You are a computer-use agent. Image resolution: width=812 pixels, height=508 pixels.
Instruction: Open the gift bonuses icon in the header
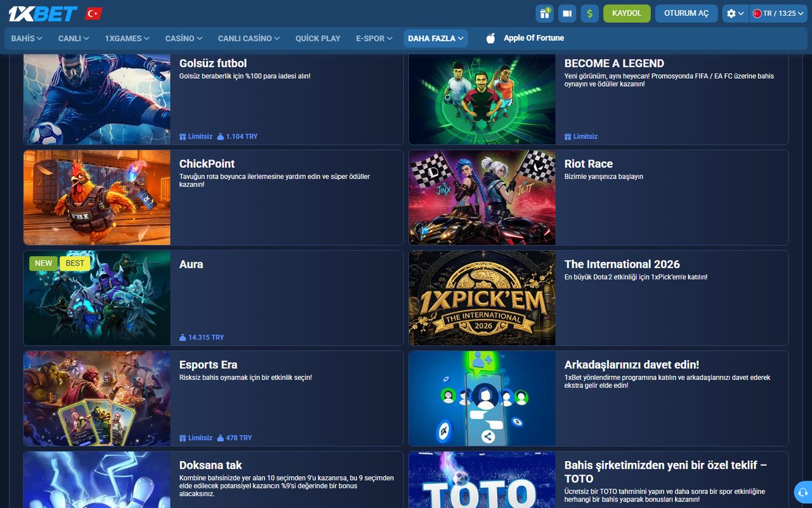(x=544, y=13)
